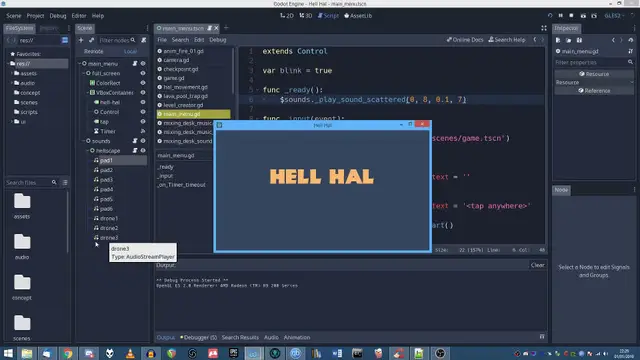Open the Scene menu
The image size is (640, 360).
[x=13, y=16]
